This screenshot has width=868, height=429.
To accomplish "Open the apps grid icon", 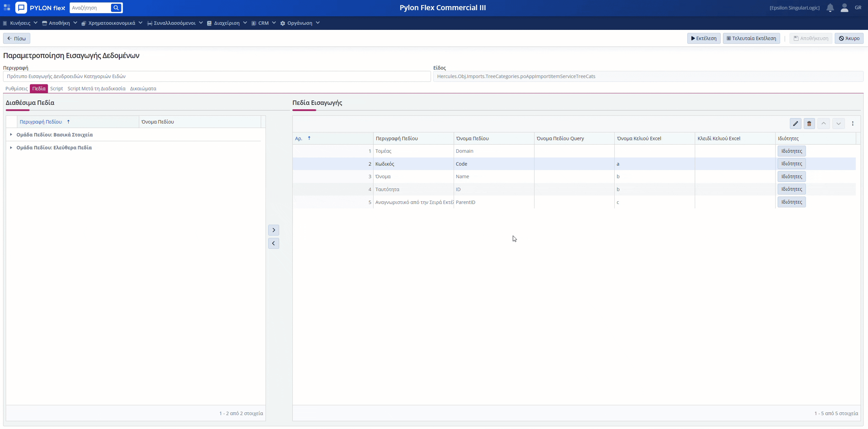I will point(7,8).
